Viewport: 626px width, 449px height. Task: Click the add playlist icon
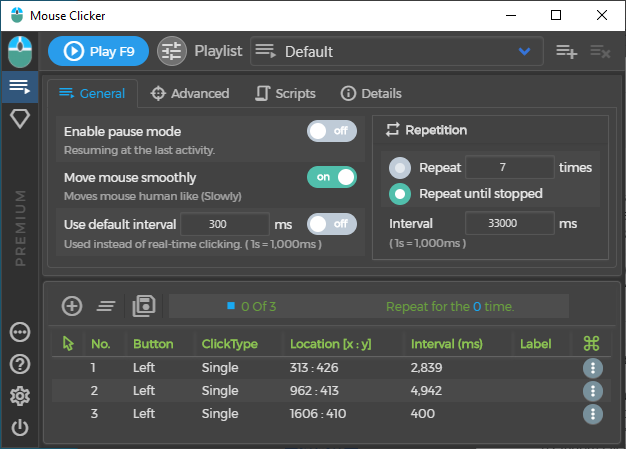point(566,51)
